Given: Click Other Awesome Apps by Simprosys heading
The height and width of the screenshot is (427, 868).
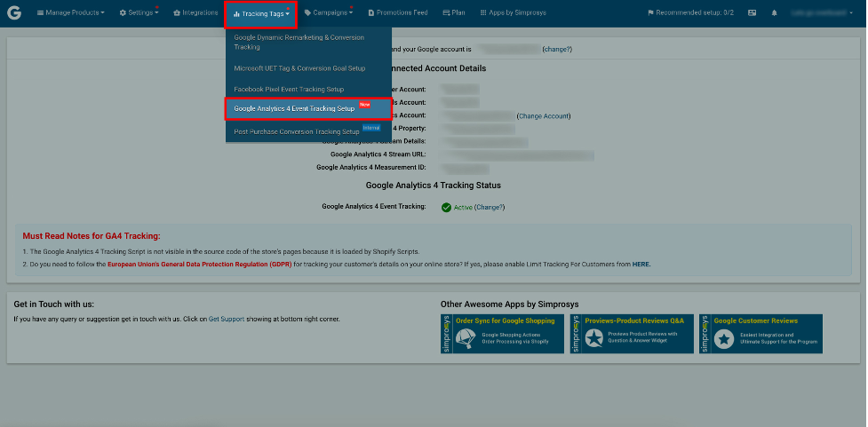Looking at the screenshot, I should (510, 304).
